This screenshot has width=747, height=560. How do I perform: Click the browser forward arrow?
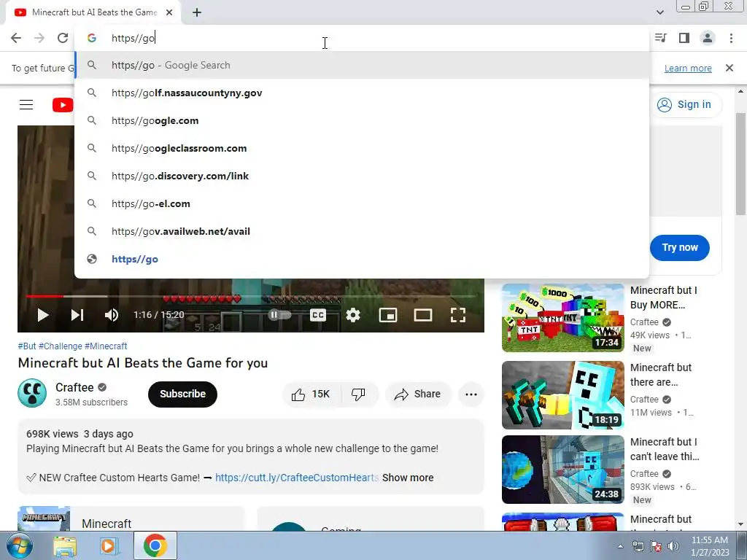point(39,38)
